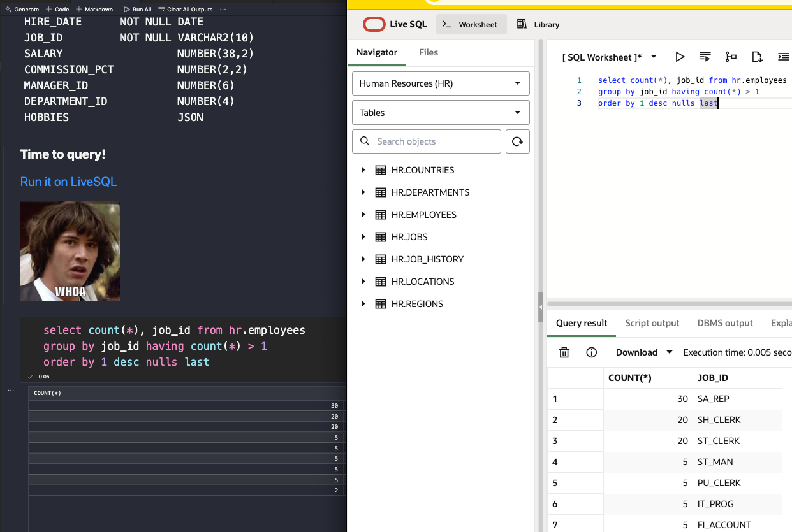Expand the HR.JOB_HISTORY tree node
The width and height of the screenshot is (792, 532).
363,259
